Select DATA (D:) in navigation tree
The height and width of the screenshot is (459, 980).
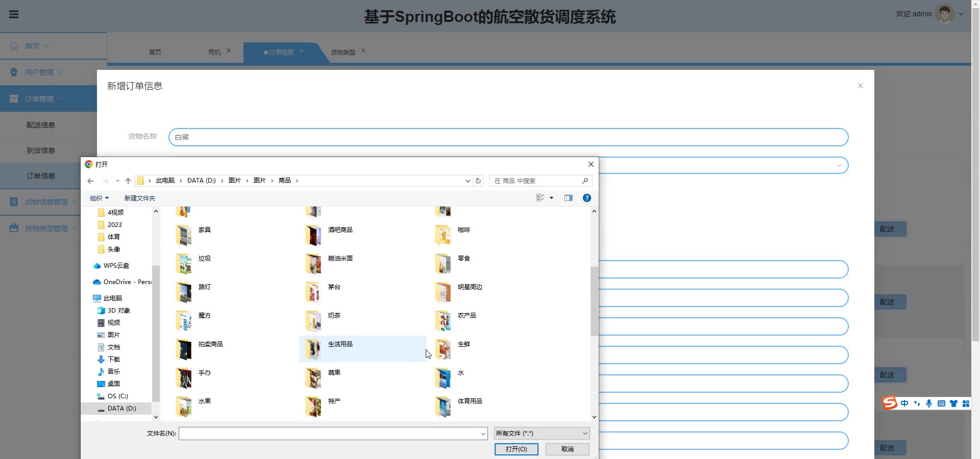point(117,409)
